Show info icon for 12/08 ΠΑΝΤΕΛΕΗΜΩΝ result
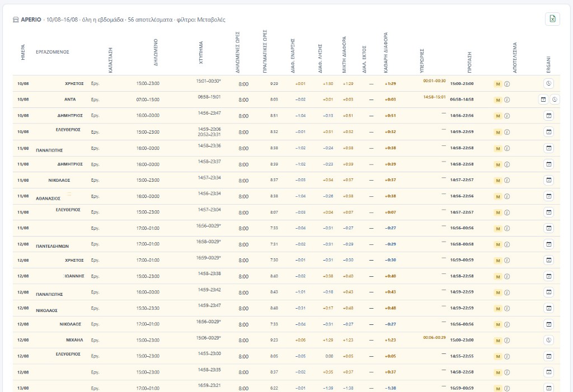The image size is (573, 392). [507, 244]
